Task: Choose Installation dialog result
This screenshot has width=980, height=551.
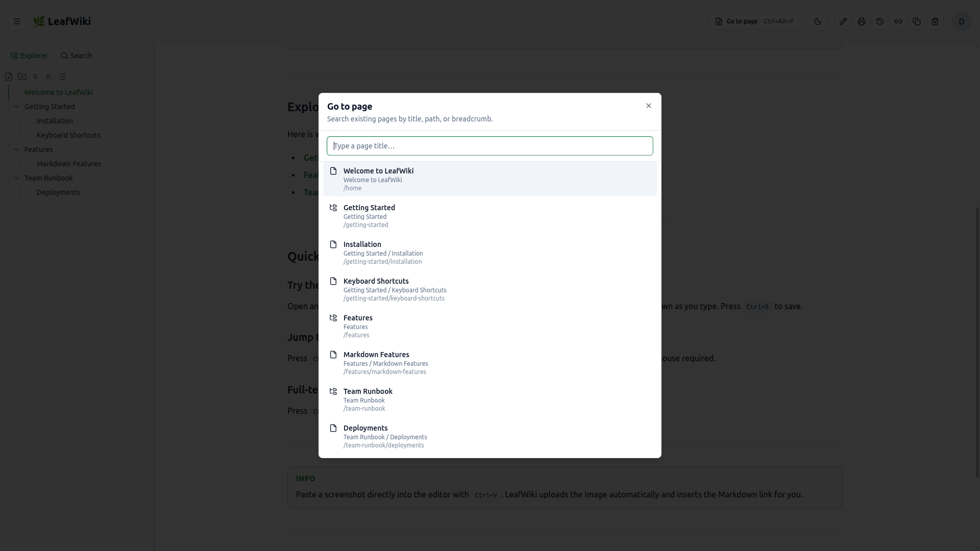Action: [490, 253]
